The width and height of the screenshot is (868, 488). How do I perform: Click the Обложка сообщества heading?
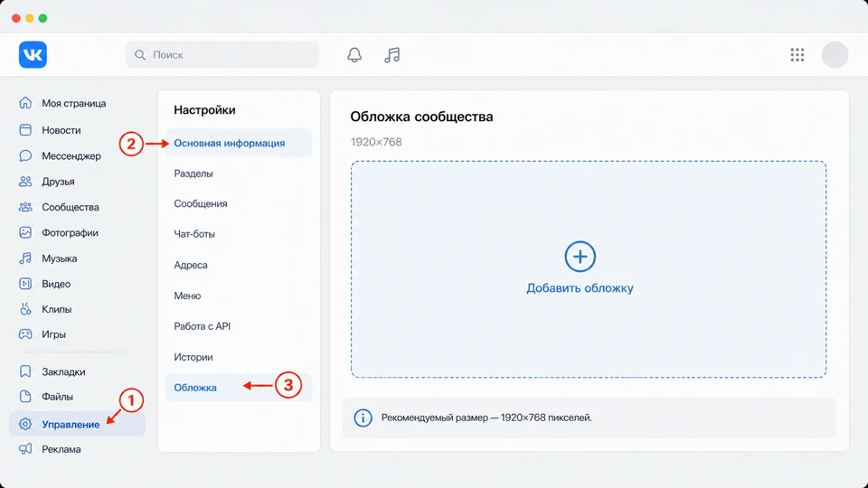421,117
